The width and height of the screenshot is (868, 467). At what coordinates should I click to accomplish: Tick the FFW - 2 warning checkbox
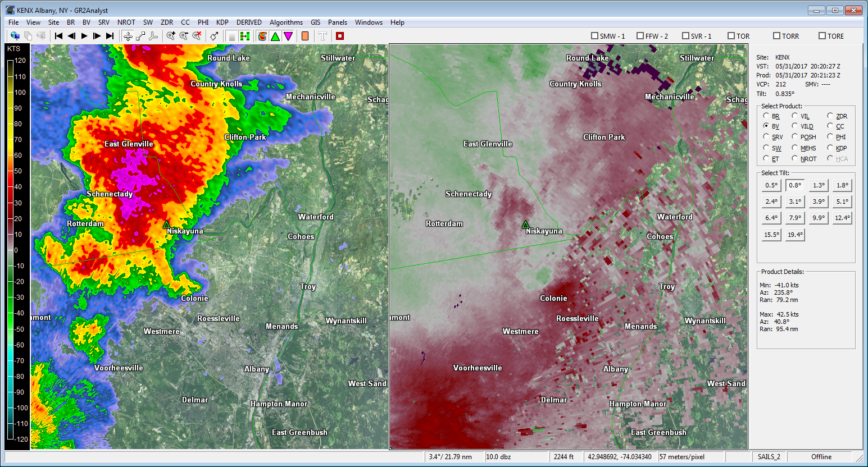click(640, 36)
